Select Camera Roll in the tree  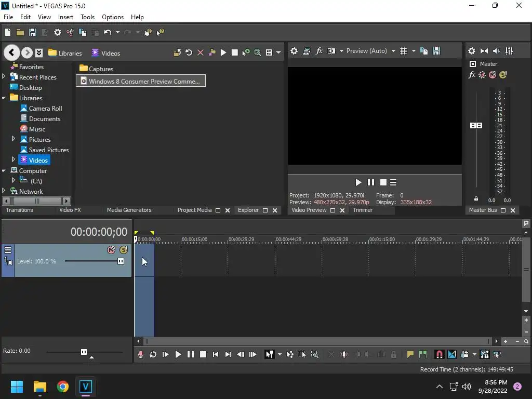[x=41, y=109]
